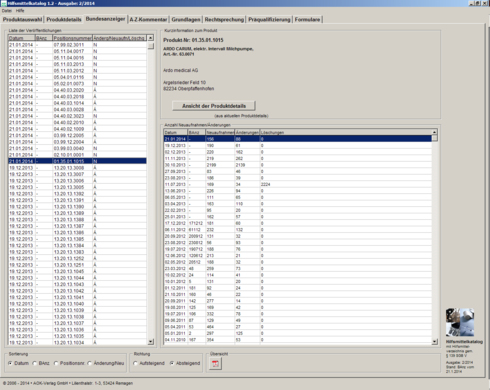The width and height of the screenshot is (490, 390).
Task: Select row with position 02.10.01.0001
Action: [77, 155]
